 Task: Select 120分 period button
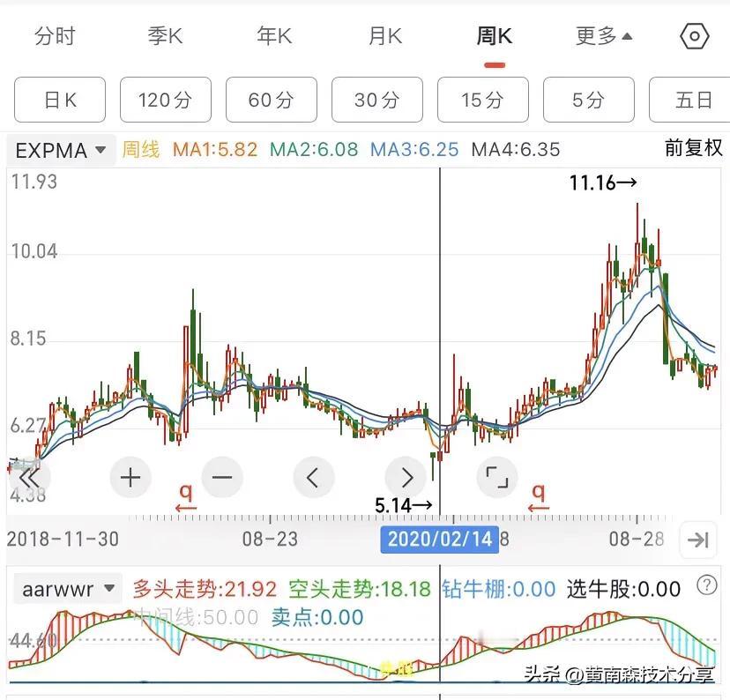[x=166, y=100]
